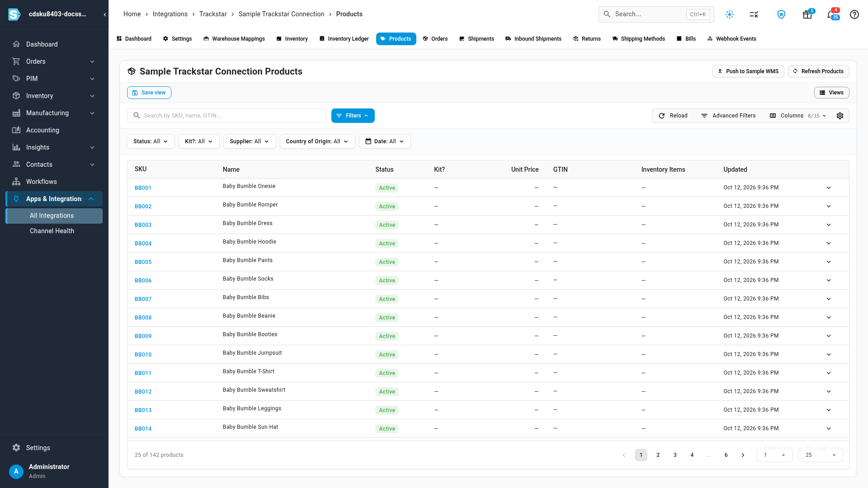Open the Columns 8/15 dropdown
868x488 pixels.
(x=798, y=116)
